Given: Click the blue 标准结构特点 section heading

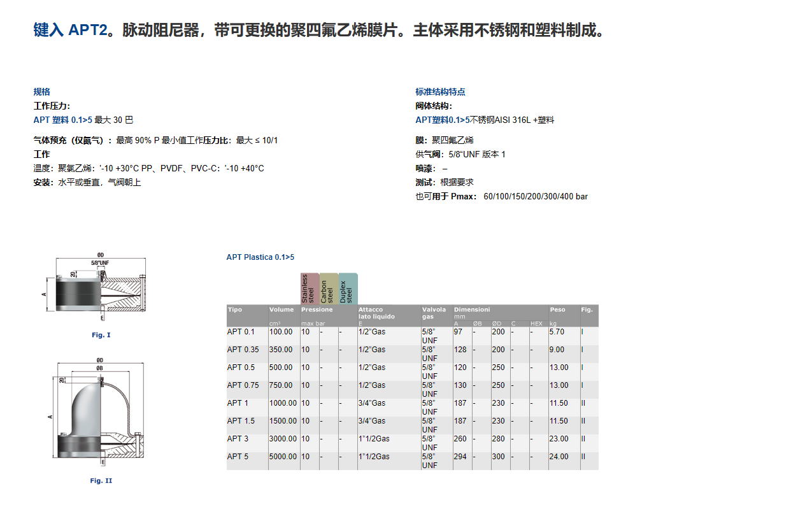Looking at the screenshot, I should 440,92.
